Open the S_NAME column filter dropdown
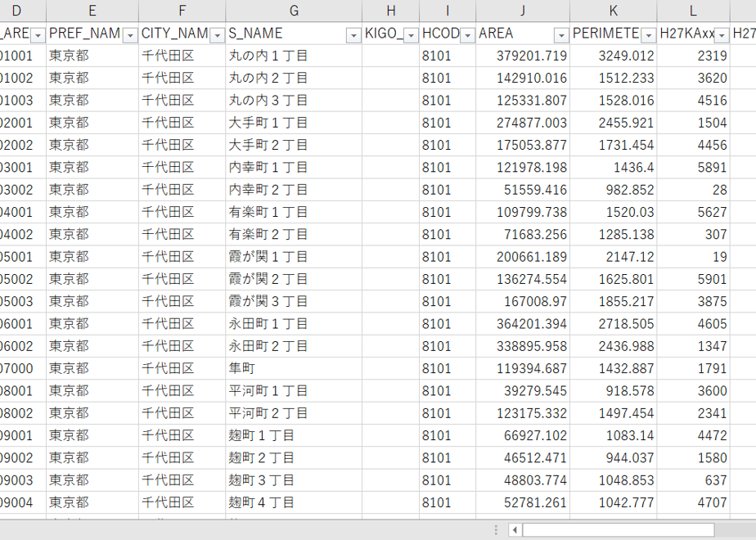 tap(353, 35)
